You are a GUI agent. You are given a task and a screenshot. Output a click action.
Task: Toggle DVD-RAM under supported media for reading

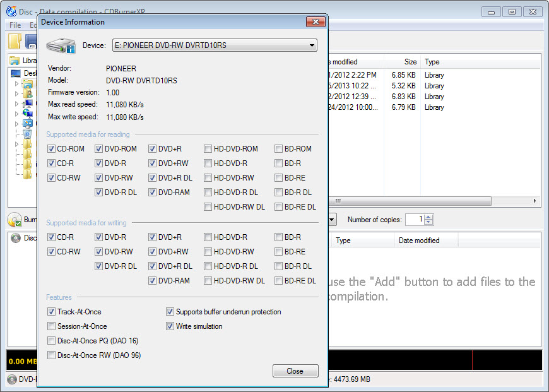[152, 193]
